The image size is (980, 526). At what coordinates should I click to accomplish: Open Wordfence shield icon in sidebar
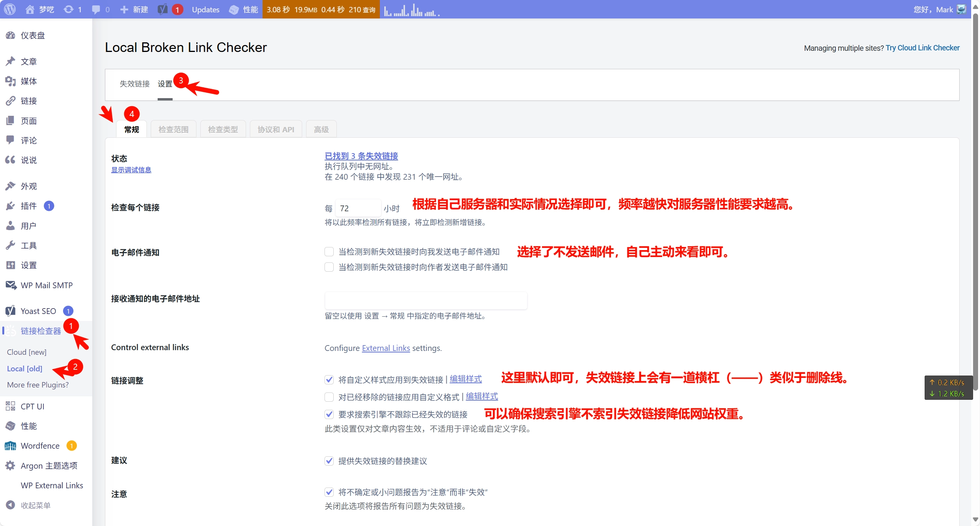click(x=10, y=446)
